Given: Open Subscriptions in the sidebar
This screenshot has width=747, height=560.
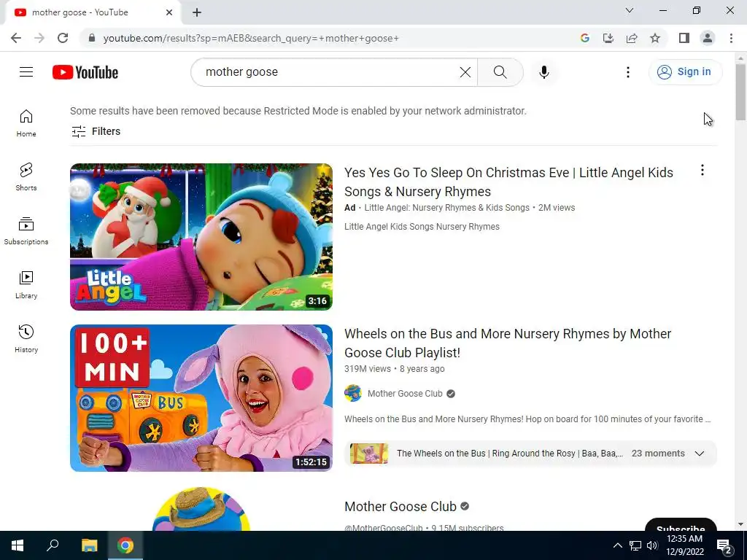Looking at the screenshot, I should 26,231.
